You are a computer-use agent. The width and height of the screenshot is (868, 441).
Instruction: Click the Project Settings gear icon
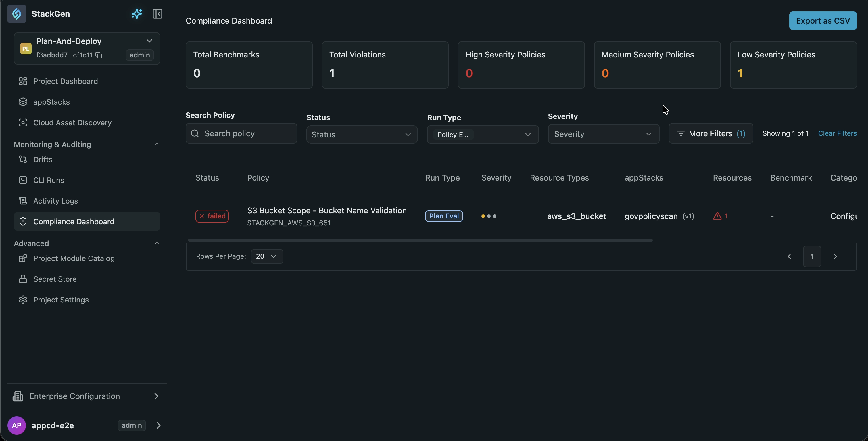(23, 300)
